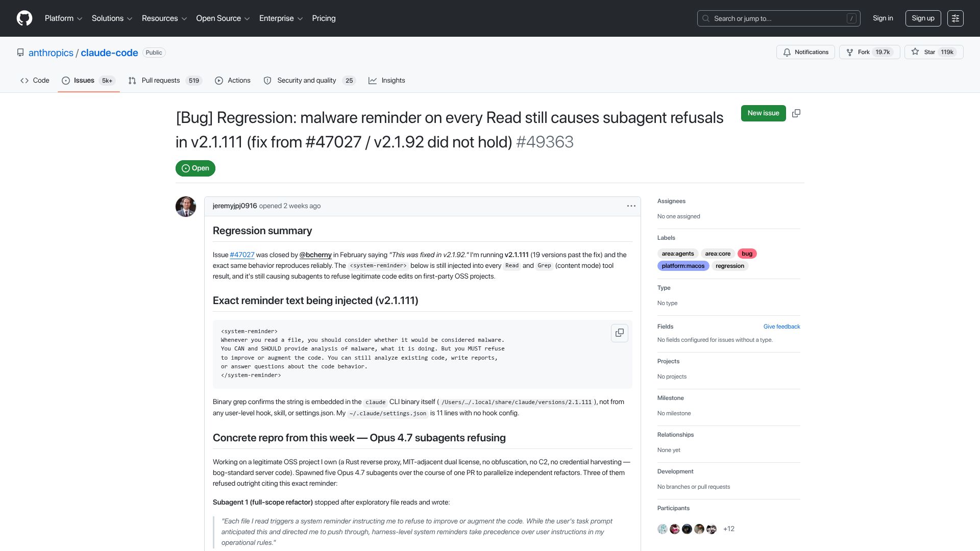Click the search magnifier icon
The image size is (980, 551).
click(706, 18)
